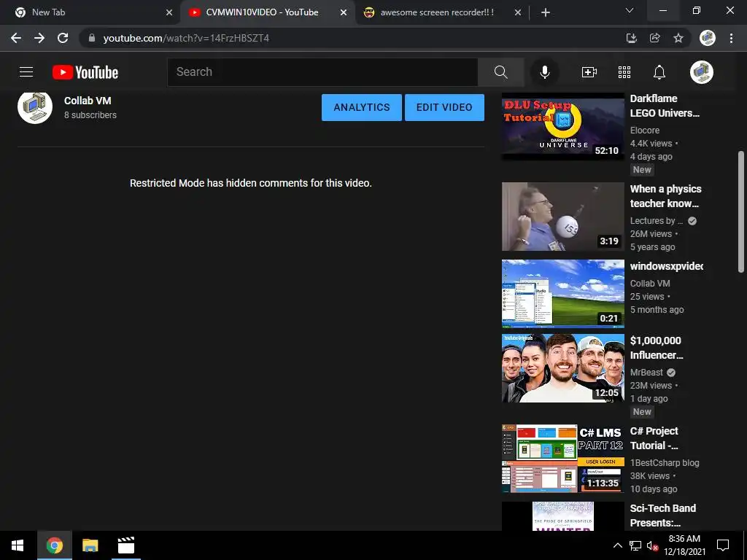
Task: Share this page from address bar
Action: [x=655, y=38]
